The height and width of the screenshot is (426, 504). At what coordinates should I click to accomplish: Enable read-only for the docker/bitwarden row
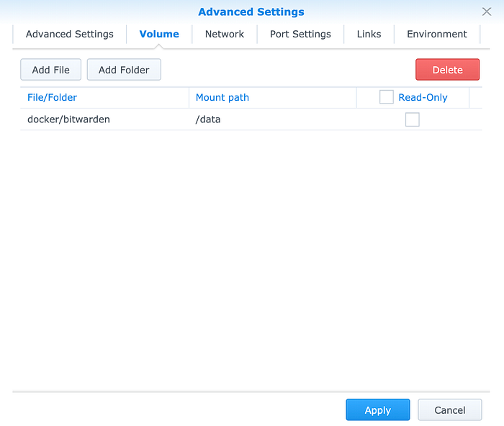[x=412, y=119]
